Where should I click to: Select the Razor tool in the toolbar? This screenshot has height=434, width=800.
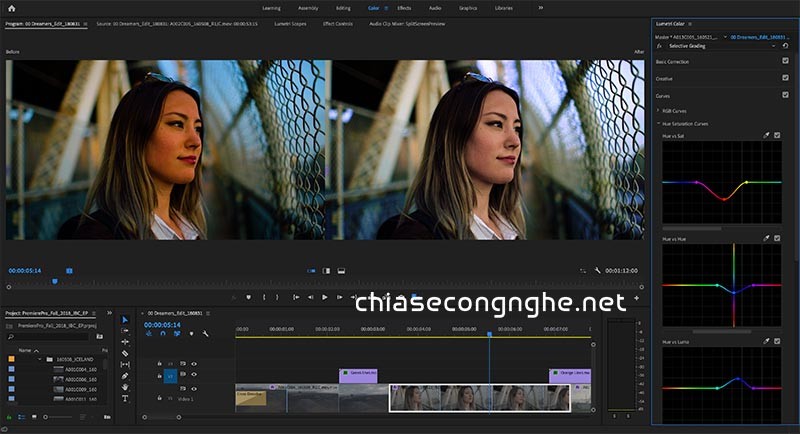pos(125,353)
